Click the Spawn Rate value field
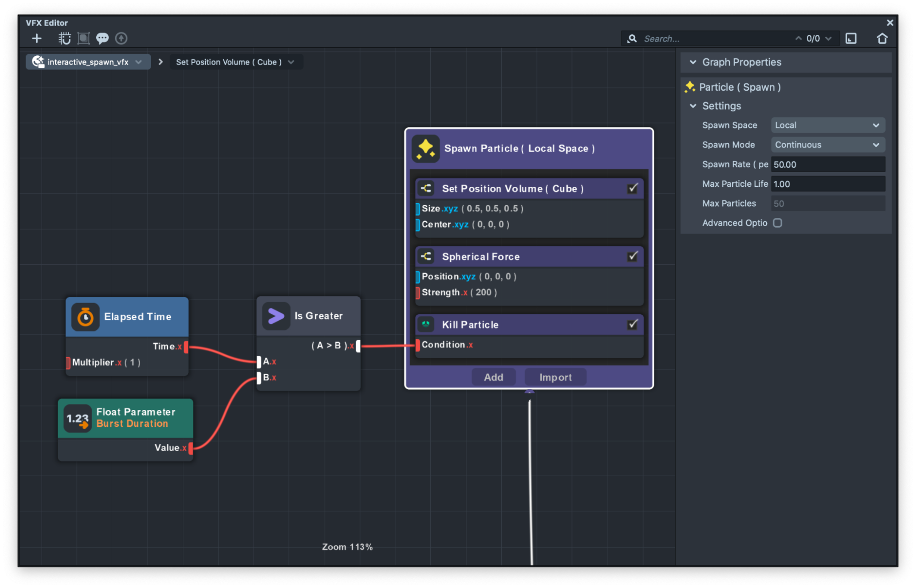The width and height of the screenshot is (916, 588). click(x=828, y=164)
